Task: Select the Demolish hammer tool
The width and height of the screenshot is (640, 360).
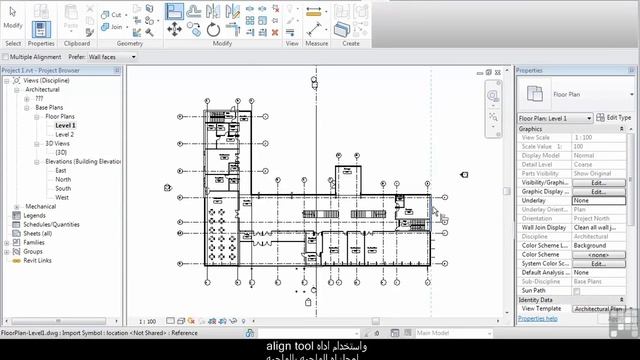Action: pos(149,33)
